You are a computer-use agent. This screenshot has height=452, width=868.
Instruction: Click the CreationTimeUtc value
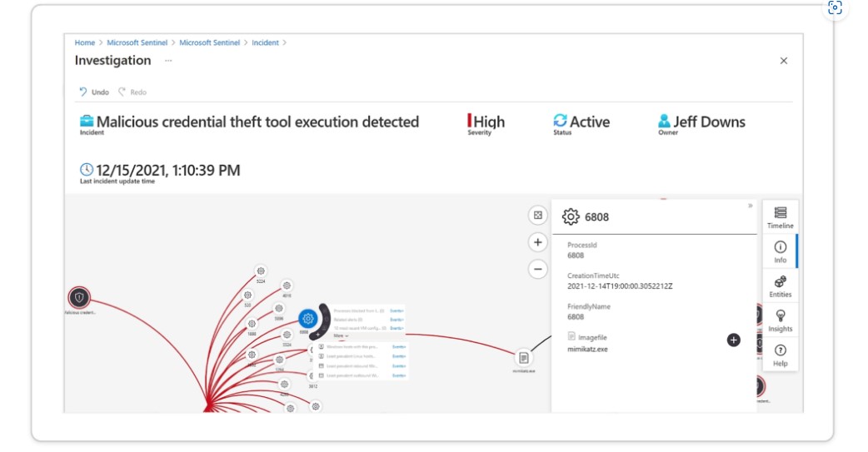[x=620, y=286]
